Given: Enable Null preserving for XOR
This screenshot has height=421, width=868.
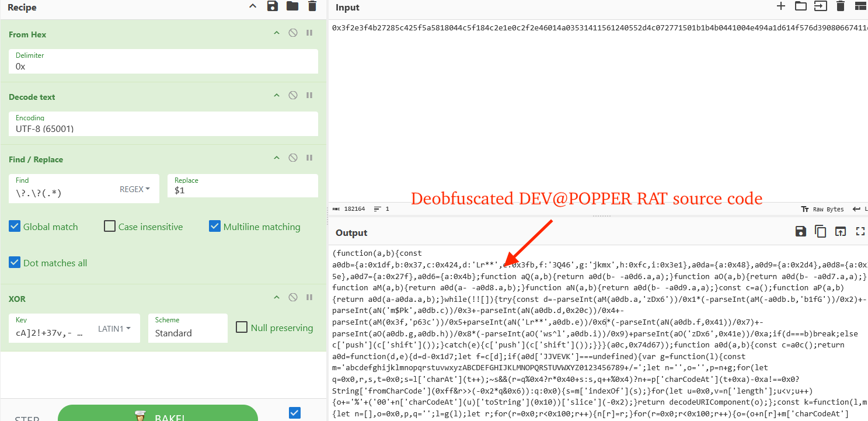Looking at the screenshot, I should 242,328.
